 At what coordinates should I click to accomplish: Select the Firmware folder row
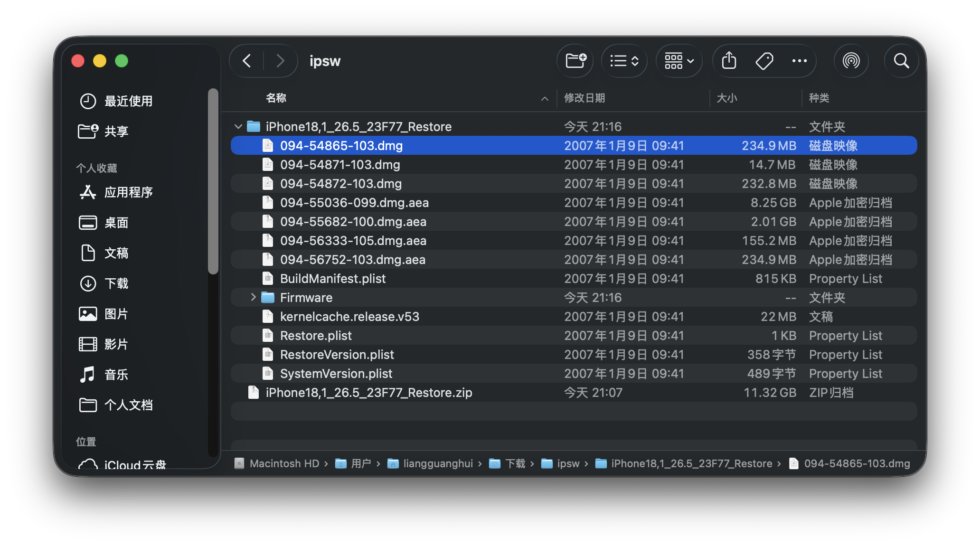pyautogui.click(x=574, y=298)
